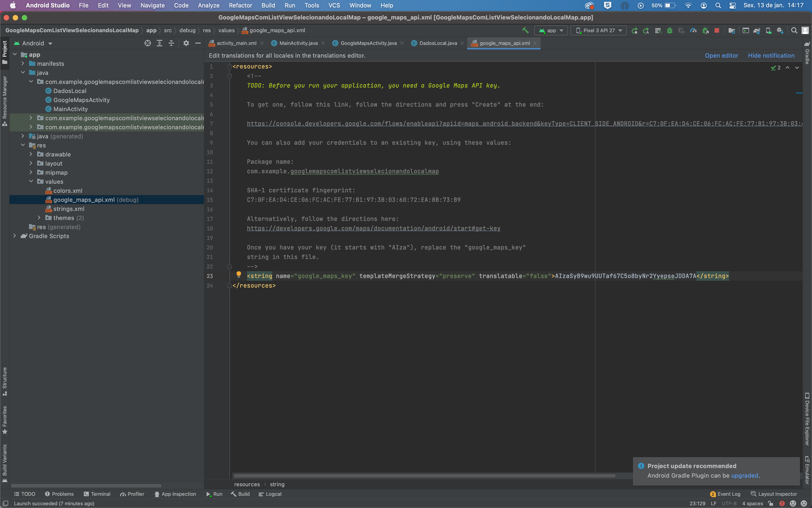The width and height of the screenshot is (812, 508).
Task: Open the Device Manager run configuration screen icon
Action: [746, 31]
